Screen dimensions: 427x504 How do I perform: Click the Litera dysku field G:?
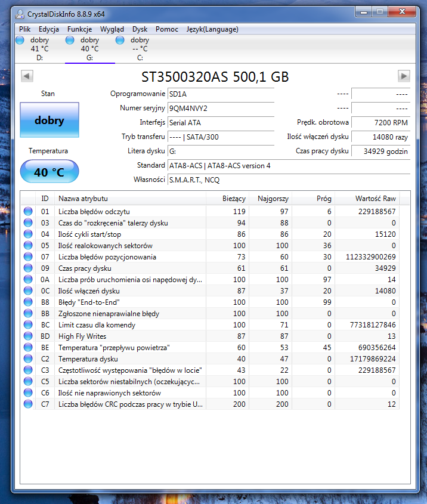coord(221,151)
